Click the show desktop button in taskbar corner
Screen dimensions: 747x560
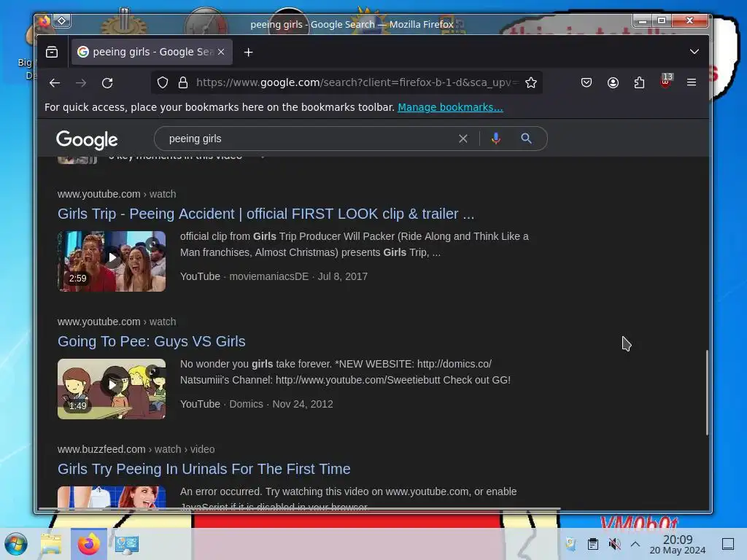pos(728,544)
